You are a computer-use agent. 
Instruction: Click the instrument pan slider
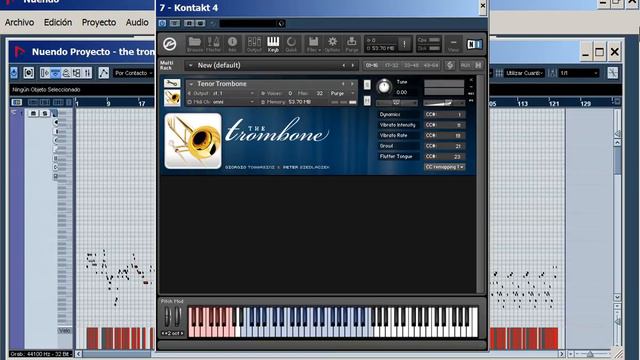[396, 103]
